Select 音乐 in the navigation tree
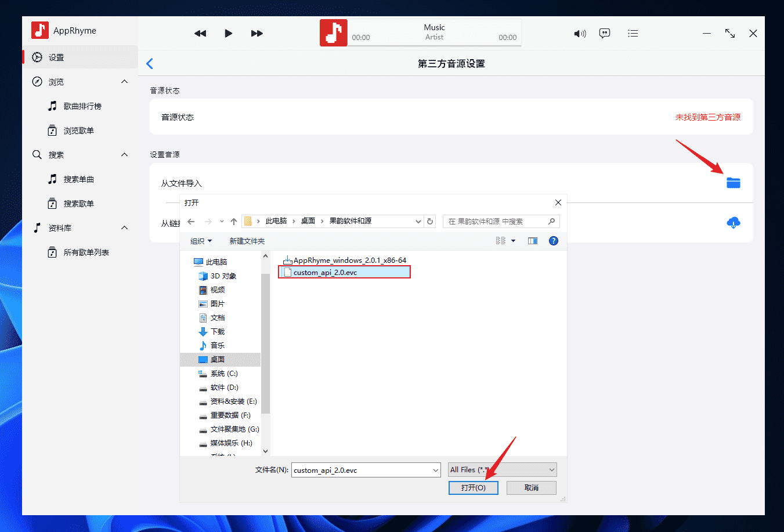 tap(212, 346)
